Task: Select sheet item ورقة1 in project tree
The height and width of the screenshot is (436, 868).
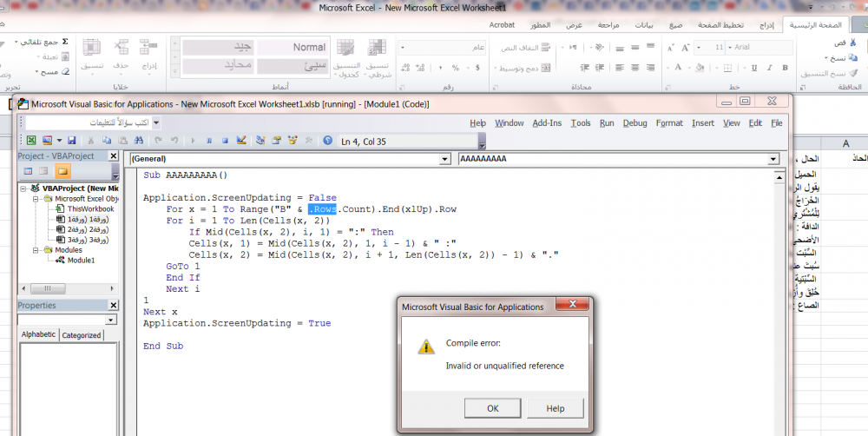Action: click(x=88, y=219)
